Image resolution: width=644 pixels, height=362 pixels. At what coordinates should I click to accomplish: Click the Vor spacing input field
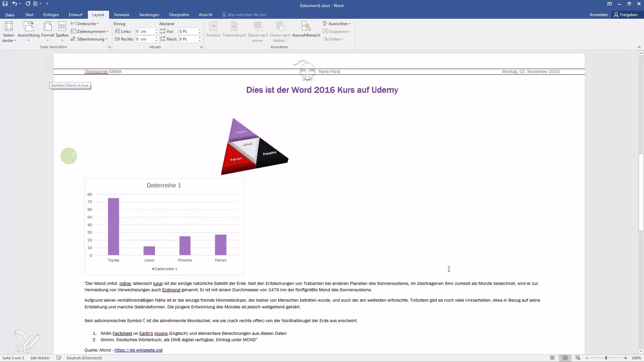coord(188,32)
